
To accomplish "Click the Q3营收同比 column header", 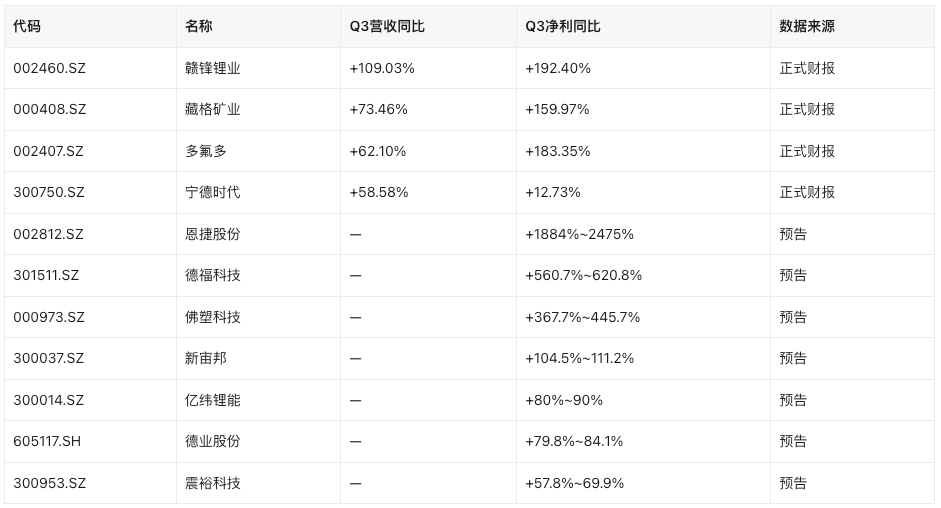I will (387, 26).
